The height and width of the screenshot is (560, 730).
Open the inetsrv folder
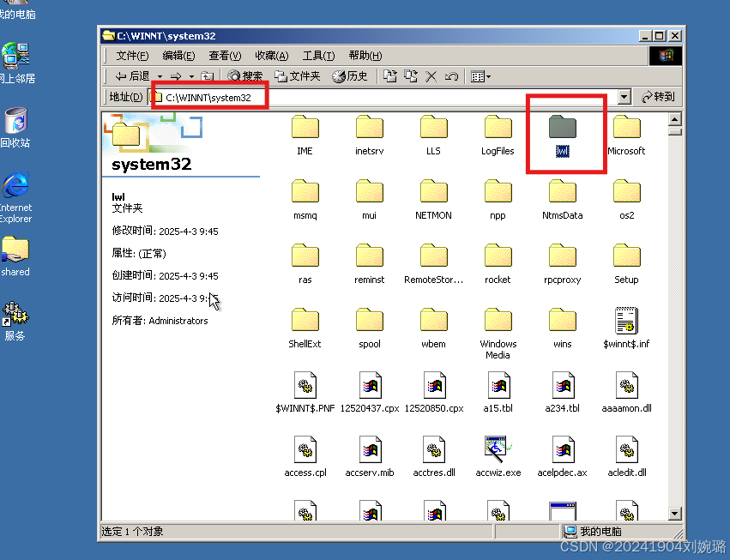point(369,135)
